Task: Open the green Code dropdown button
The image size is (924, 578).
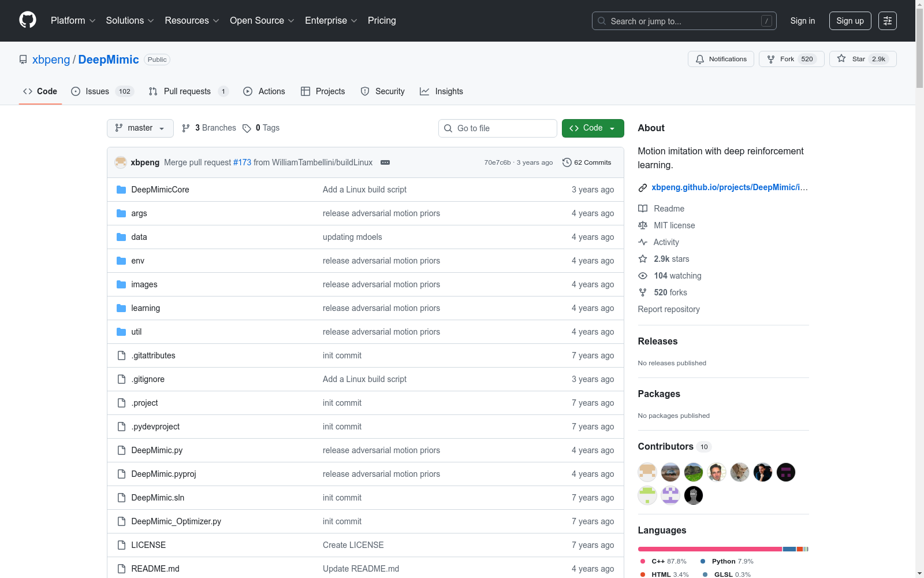Action: pyautogui.click(x=593, y=128)
